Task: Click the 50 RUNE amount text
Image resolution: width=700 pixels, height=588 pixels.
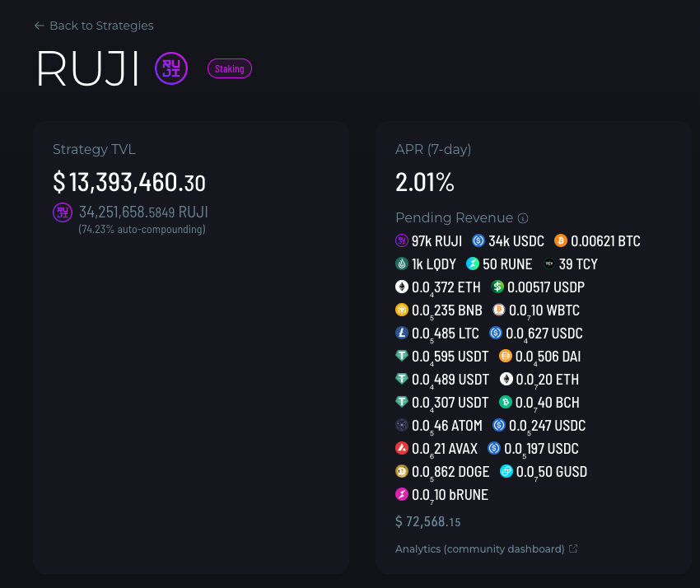Action: point(507,264)
